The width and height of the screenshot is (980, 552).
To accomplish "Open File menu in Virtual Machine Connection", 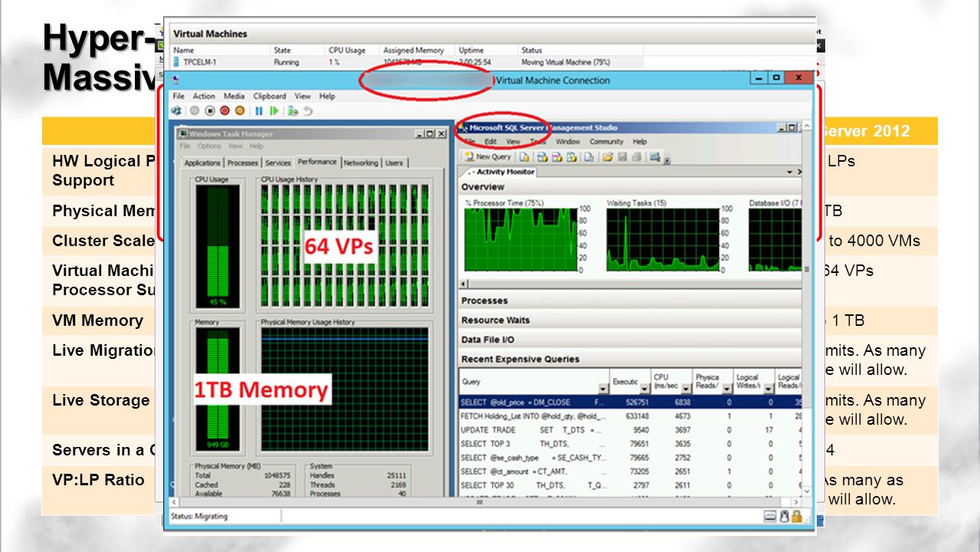I will point(179,97).
